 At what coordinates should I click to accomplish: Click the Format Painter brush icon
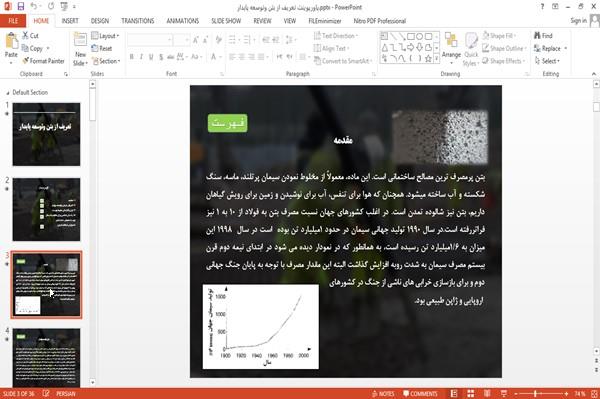25,61
